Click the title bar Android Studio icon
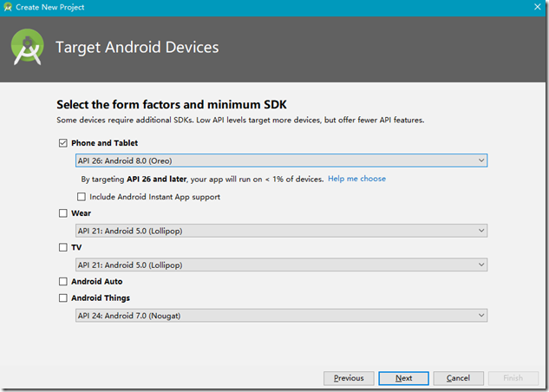The width and height of the screenshot is (549, 392). tap(8, 7)
